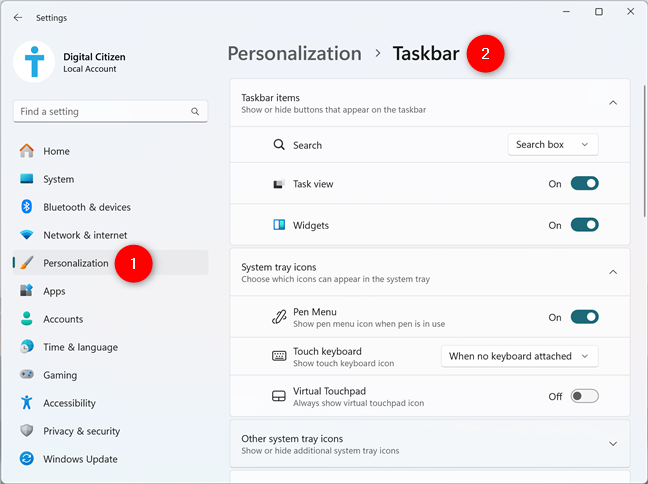The width and height of the screenshot is (648, 484).
Task: Open System settings category
Action: point(110,179)
